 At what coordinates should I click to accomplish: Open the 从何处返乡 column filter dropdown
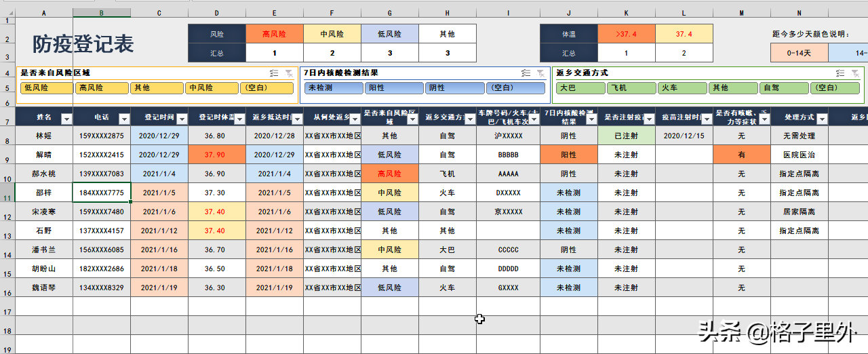tap(355, 119)
